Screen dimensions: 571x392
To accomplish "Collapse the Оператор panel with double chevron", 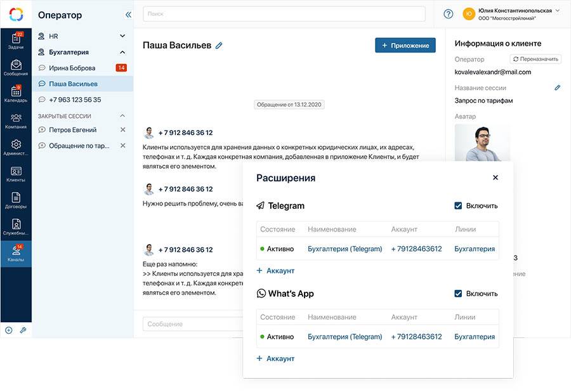I will coord(128,15).
